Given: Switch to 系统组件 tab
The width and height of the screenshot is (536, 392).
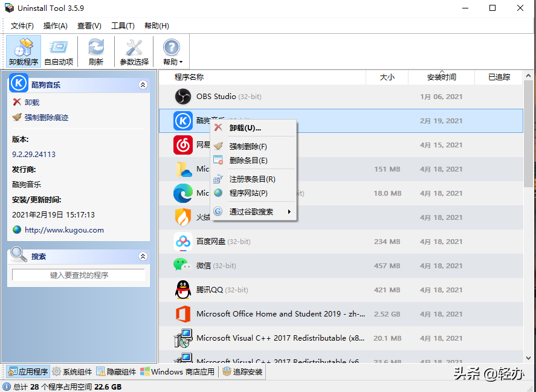Looking at the screenshot, I should [x=72, y=371].
